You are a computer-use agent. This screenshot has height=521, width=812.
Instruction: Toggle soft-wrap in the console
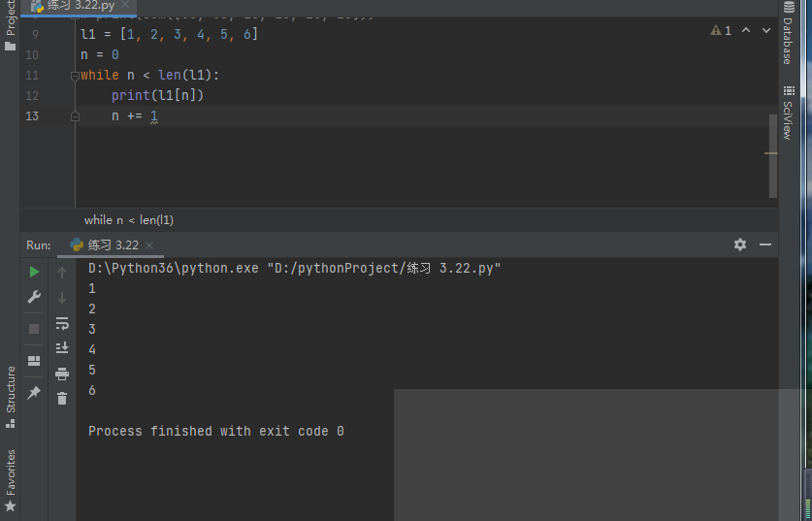62,323
